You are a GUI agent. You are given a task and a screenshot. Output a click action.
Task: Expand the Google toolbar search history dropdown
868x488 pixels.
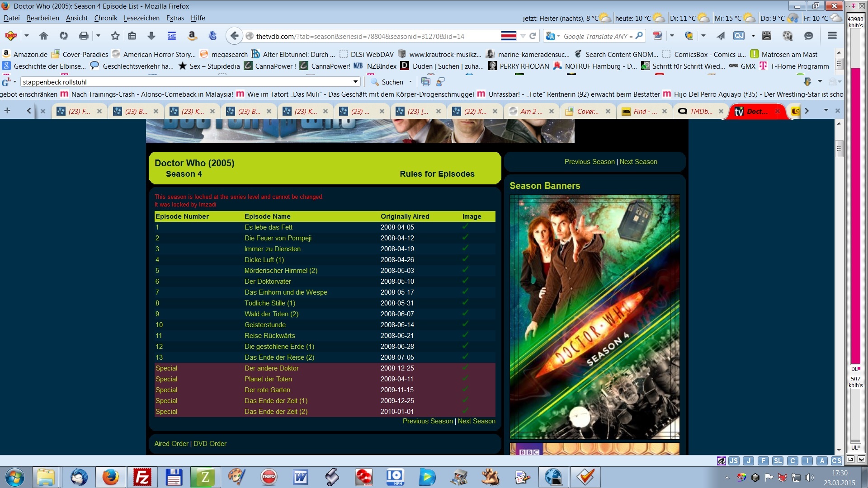(355, 82)
